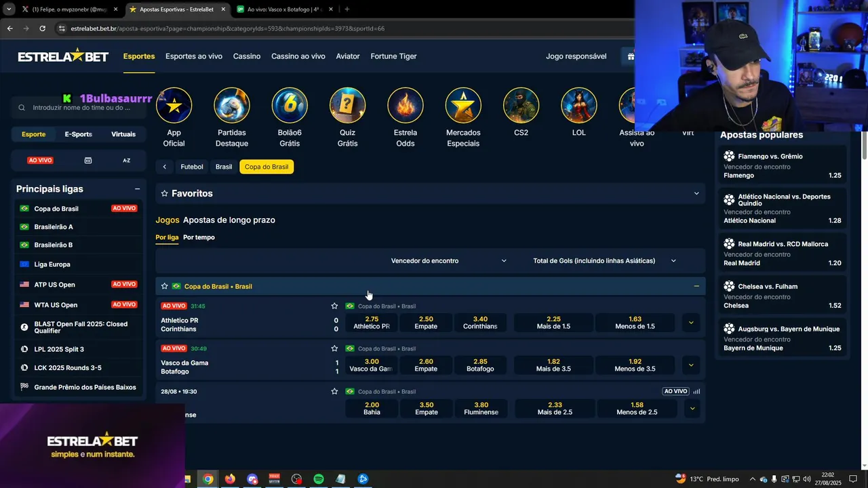
Task: Go back using browser back arrow
Action: click(9, 28)
